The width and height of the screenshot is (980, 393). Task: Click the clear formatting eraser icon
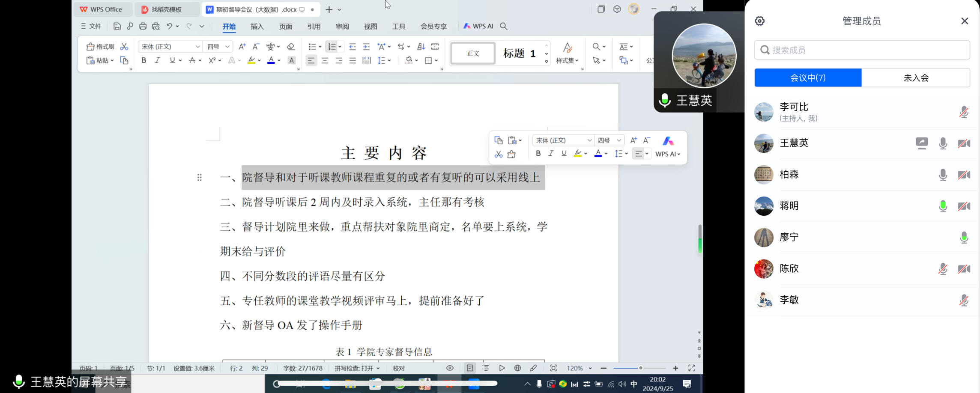point(291,47)
